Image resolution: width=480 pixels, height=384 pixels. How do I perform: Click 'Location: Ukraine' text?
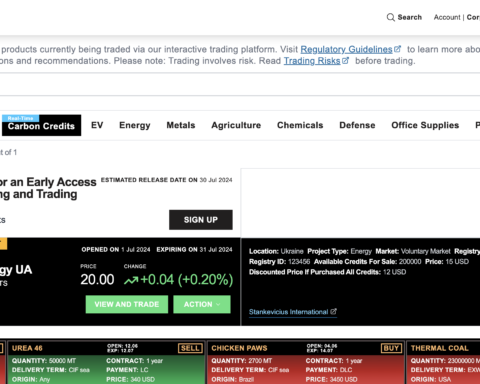click(x=276, y=251)
